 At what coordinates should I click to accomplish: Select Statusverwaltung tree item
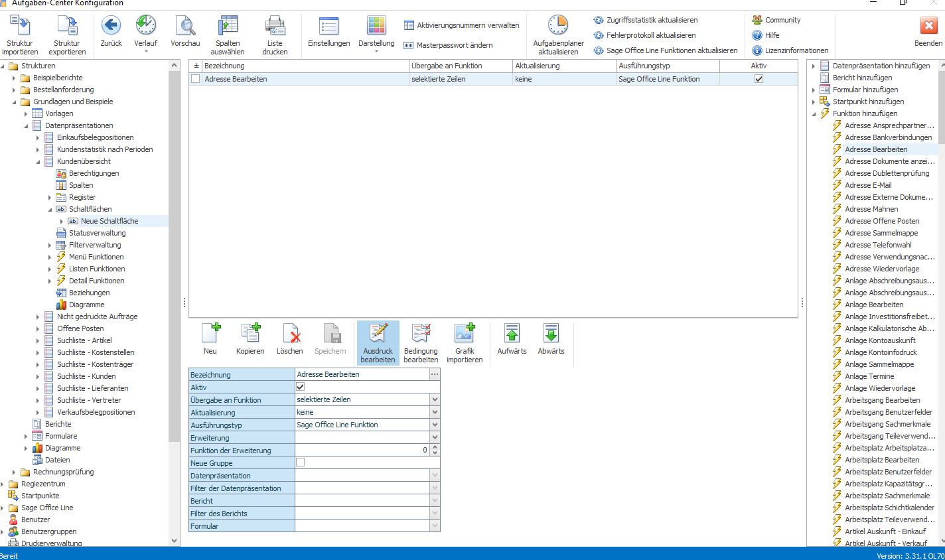97,233
